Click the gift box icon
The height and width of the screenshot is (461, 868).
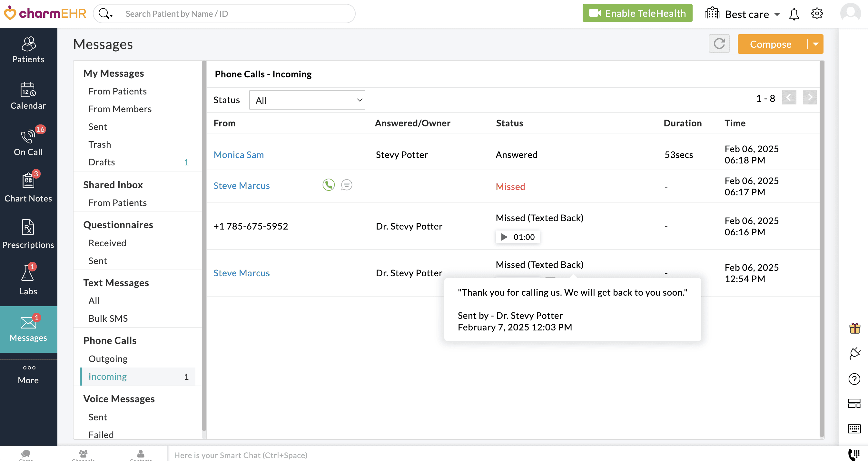(x=854, y=328)
